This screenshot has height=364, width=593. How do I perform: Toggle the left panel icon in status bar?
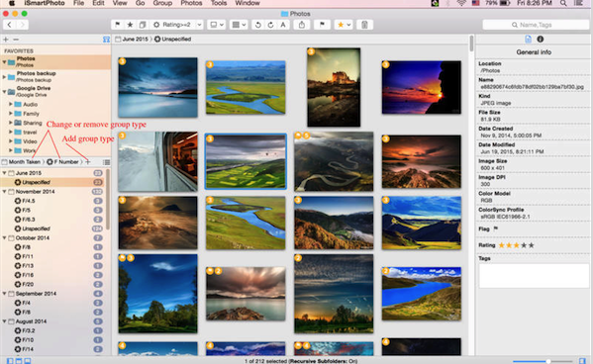click(10, 361)
